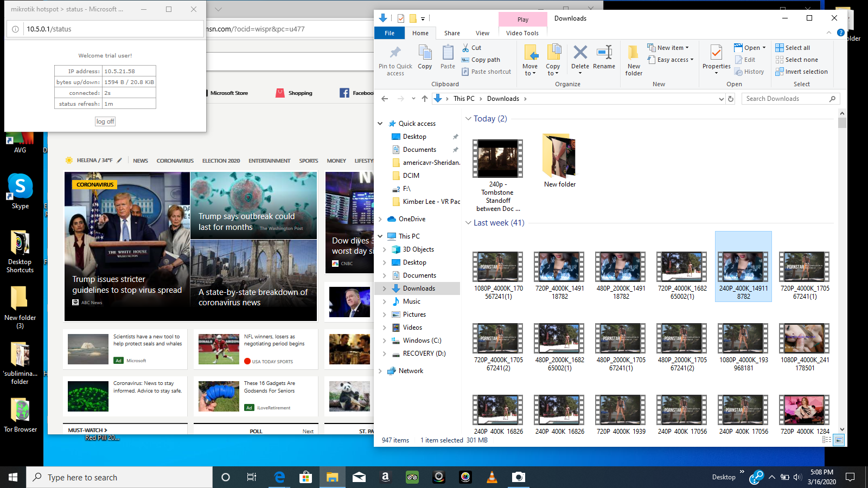Expand address bar history dropdown
Viewport: 868px width, 488px height.
721,99
